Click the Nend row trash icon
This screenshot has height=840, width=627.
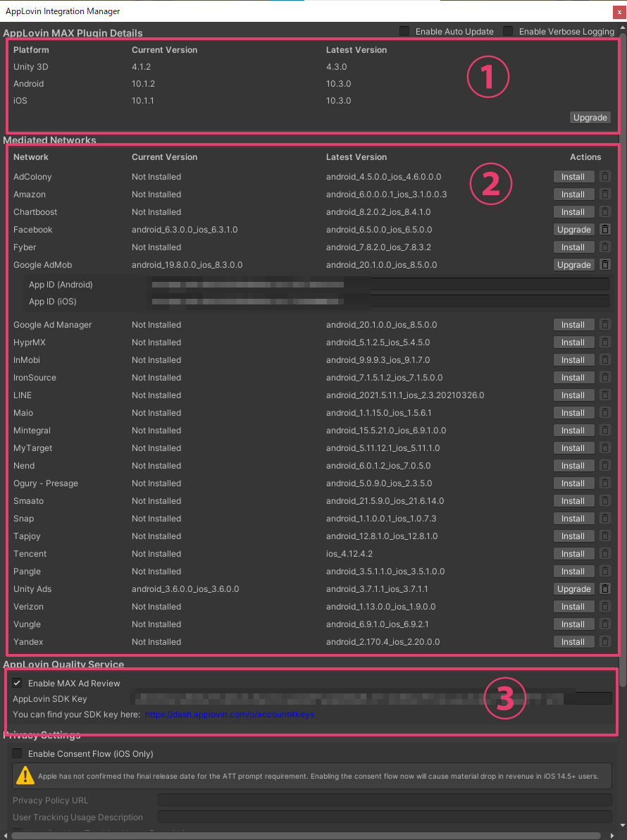604,466
